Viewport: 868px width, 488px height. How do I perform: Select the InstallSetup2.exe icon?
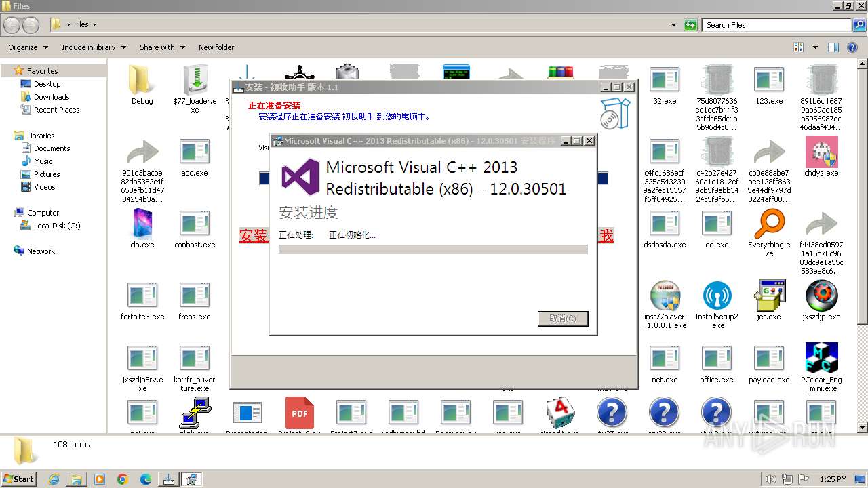717,296
